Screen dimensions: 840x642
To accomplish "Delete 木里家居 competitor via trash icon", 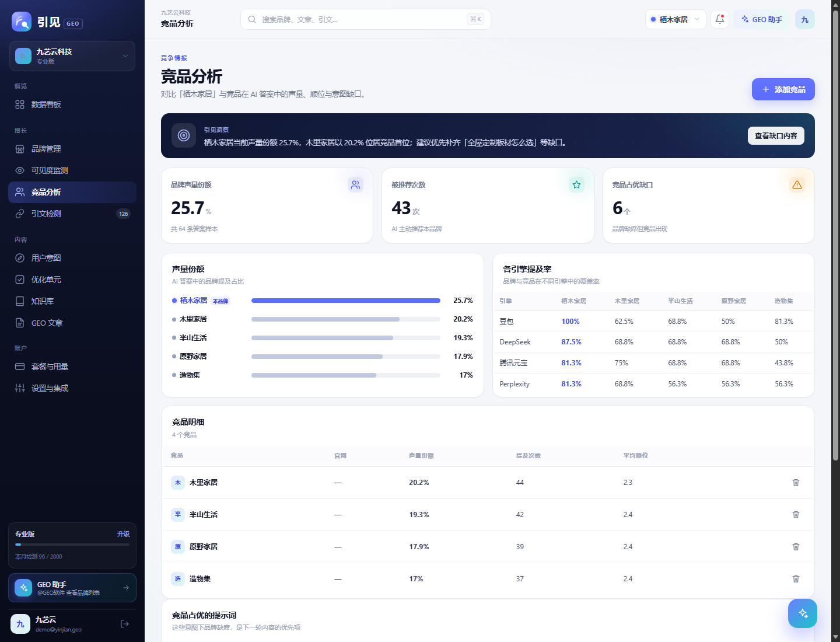I will pos(796,483).
